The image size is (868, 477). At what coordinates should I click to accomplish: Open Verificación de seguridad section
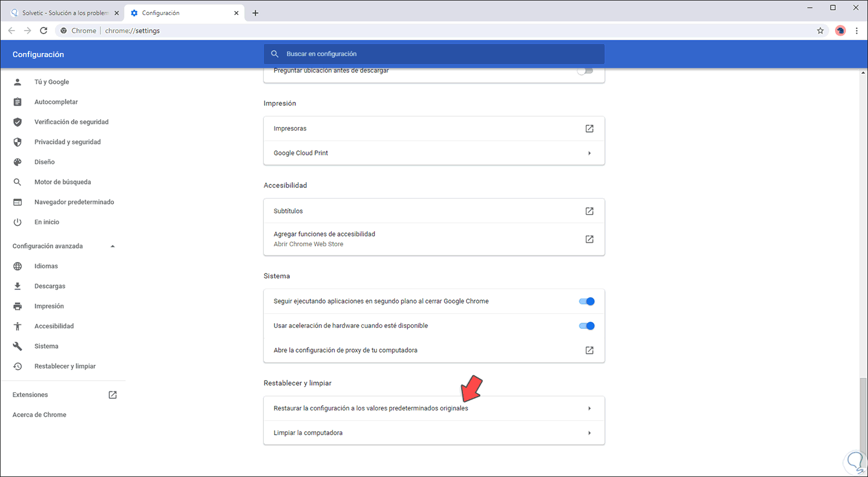[71, 122]
